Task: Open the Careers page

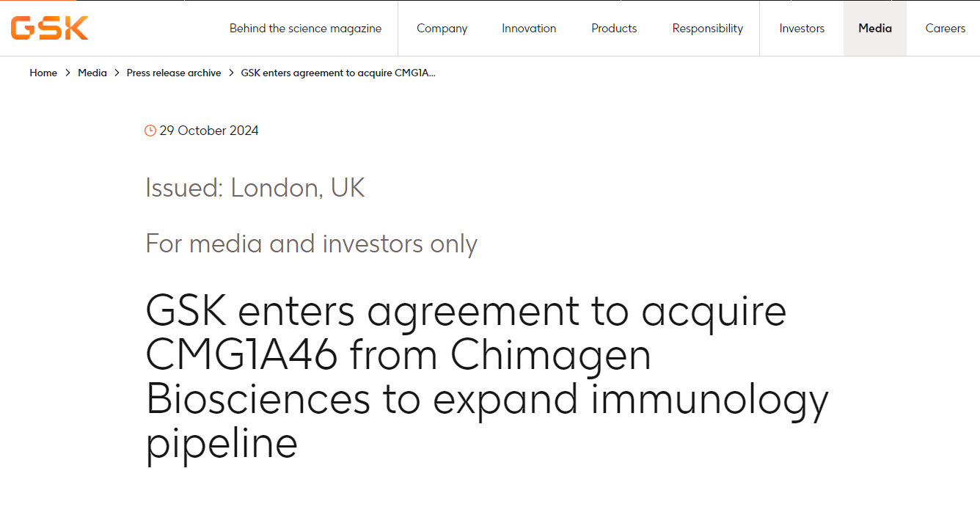Action: 945,29
